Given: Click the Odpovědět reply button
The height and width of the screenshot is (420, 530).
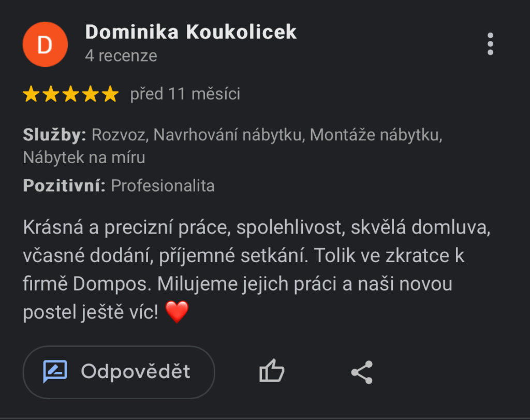Looking at the screenshot, I should (x=119, y=372).
